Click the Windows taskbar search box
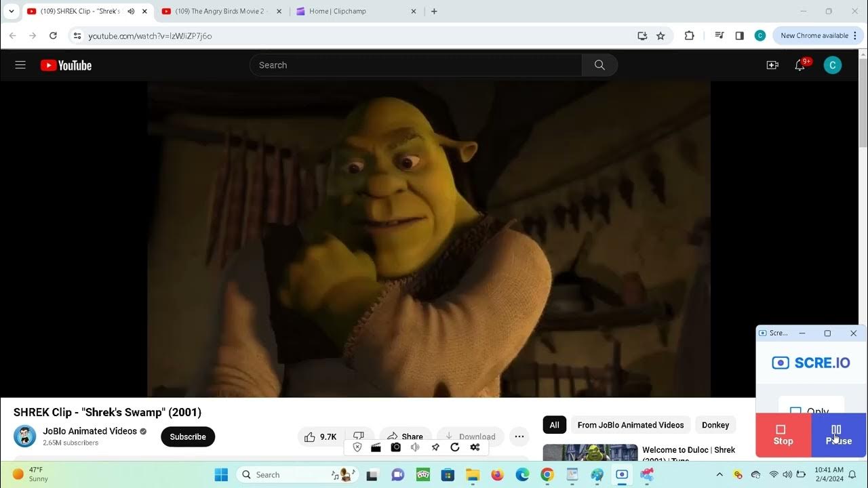Screen dimensions: 868x488 click(297, 474)
